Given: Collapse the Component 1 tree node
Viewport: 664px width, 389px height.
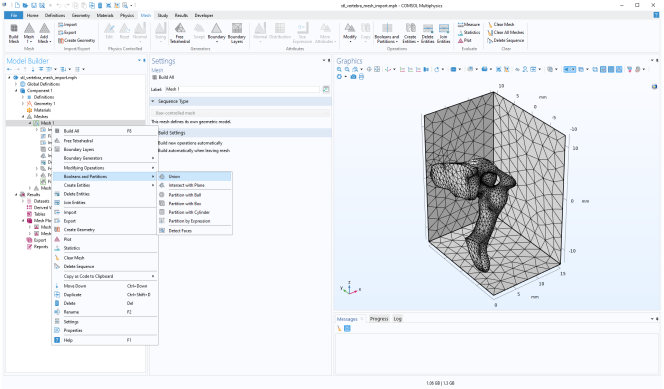Looking at the screenshot, I should 16,91.
